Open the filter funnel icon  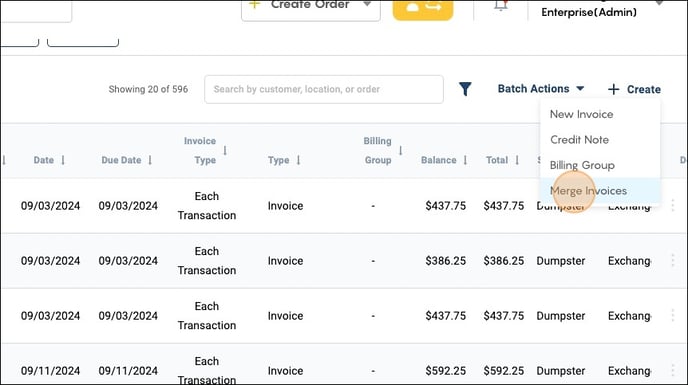(x=465, y=89)
